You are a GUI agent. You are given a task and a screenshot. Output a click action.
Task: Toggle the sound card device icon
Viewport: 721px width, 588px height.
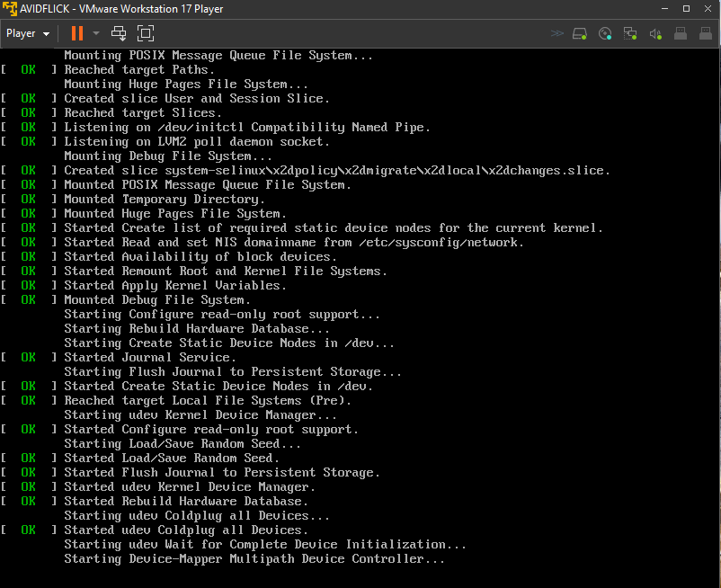[655, 33]
